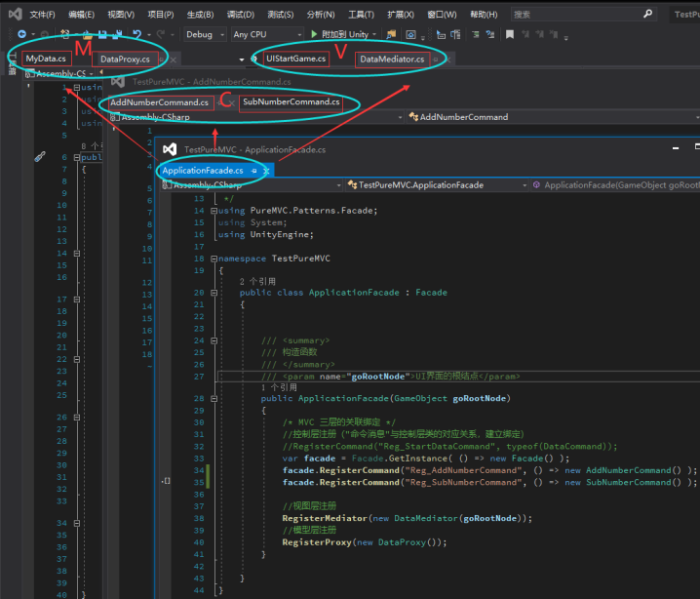This screenshot has width=700, height=599.
Task: Open the AddNumberCommand class dropdown
Action: pyautogui.click(x=554, y=117)
